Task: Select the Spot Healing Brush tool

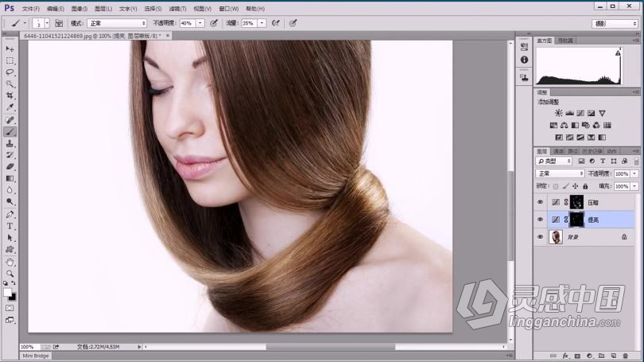Action: [10, 120]
